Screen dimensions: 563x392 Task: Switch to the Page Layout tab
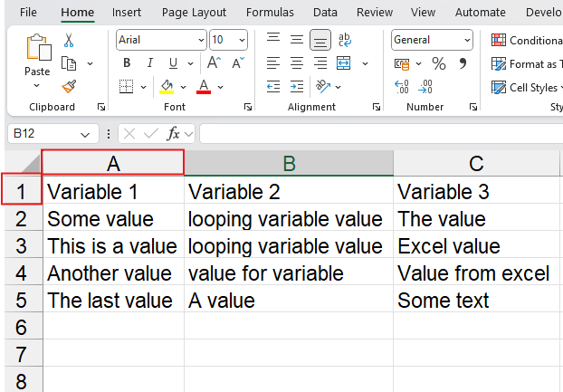[x=194, y=12]
